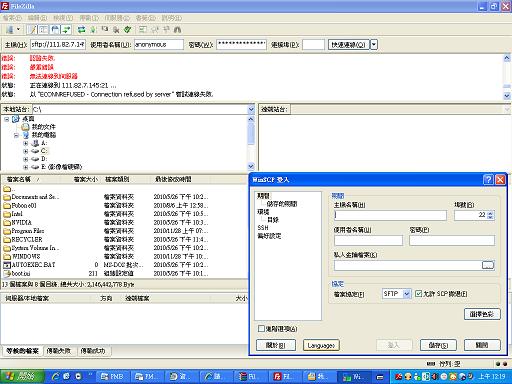Open the Server menu in FileZilla
Screen dimensions: 512x384
(x=117, y=18)
